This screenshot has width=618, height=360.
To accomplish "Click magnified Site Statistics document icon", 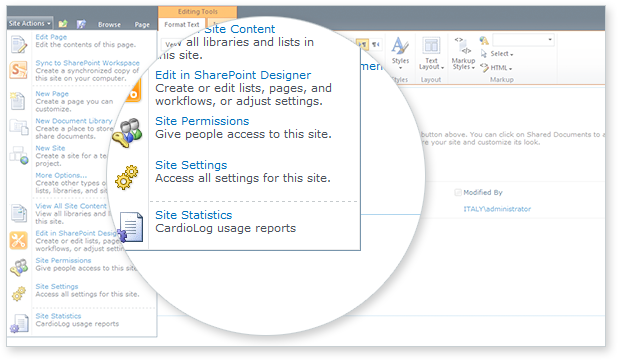I will tap(130, 227).
